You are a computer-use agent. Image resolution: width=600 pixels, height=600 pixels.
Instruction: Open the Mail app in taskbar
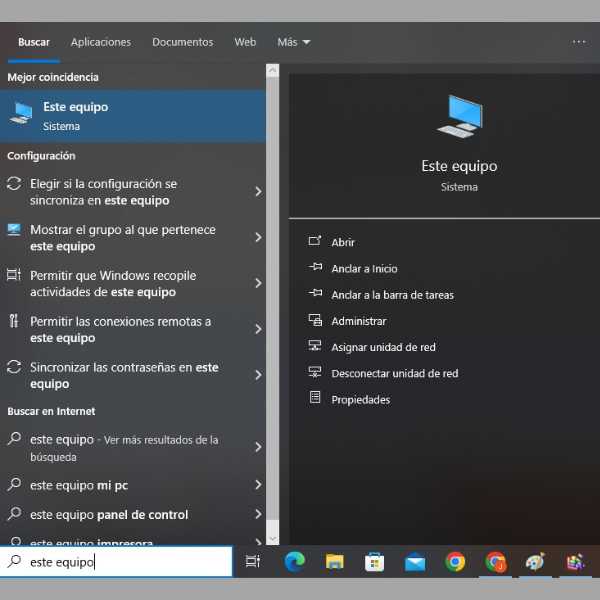(414, 562)
